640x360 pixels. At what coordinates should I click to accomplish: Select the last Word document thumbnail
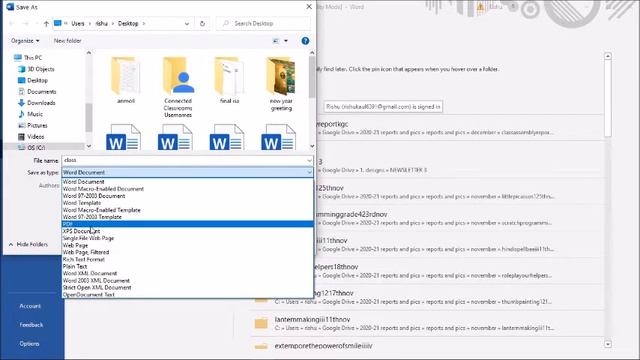point(278,138)
